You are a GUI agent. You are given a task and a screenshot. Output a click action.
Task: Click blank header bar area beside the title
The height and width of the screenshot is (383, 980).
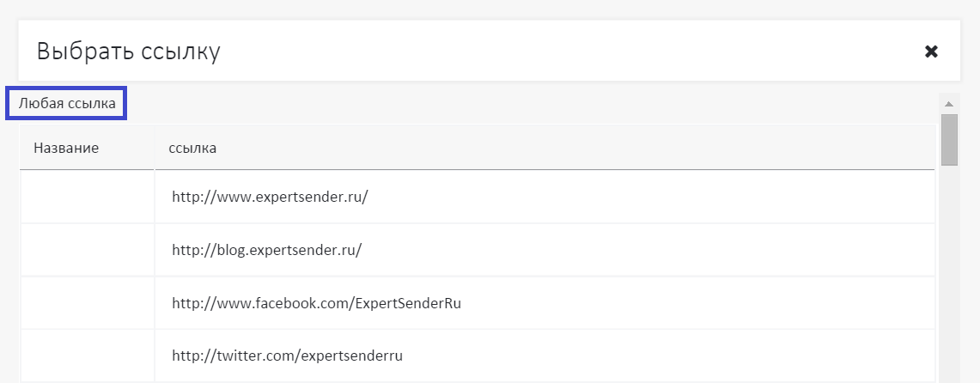point(558,52)
